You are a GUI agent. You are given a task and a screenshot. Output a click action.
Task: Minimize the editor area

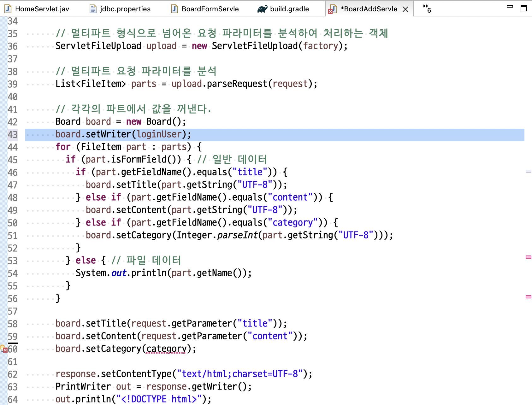[510, 7]
